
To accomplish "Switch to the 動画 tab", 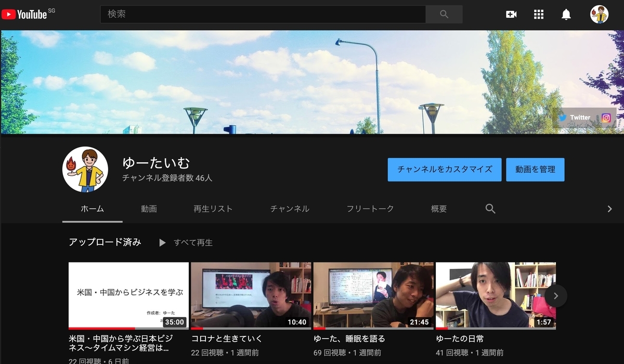I will coord(149,209).
